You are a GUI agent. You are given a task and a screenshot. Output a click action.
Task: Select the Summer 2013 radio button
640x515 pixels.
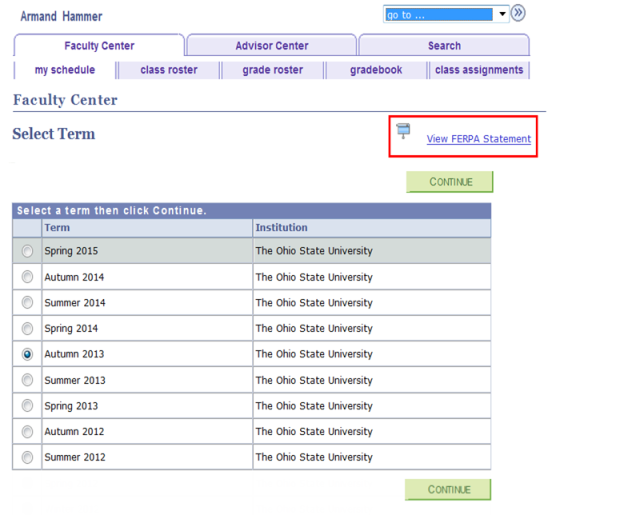(27, 380)
